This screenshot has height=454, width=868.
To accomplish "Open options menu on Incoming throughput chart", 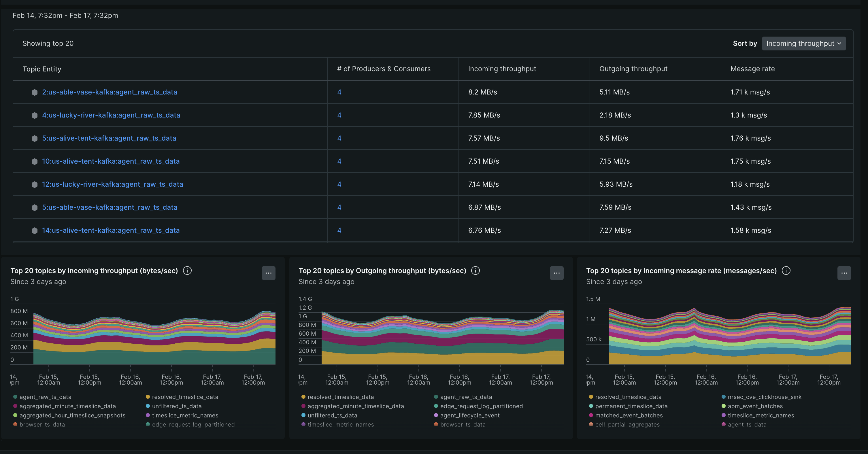I will click(x=269, y=273).
